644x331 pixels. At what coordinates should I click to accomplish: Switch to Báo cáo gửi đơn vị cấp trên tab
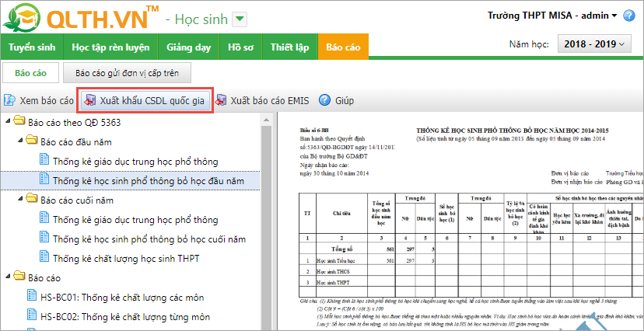pyautogui.click(x=127, y=73)
